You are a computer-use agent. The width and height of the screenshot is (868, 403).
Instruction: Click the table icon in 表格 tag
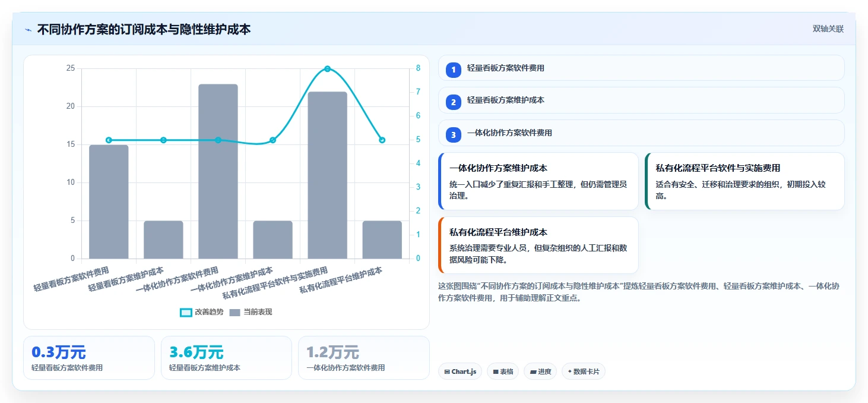pos(496,371)
